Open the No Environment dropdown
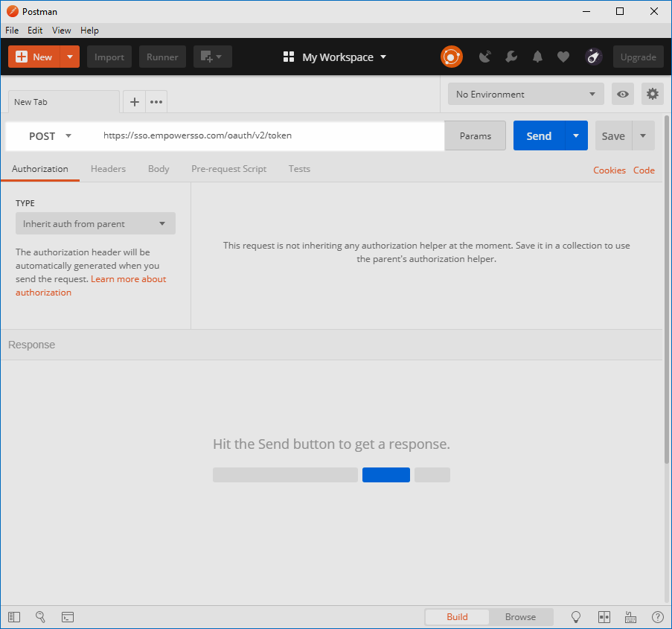The height and width of the screenshot is (629, 672). (x=525, y=94)
